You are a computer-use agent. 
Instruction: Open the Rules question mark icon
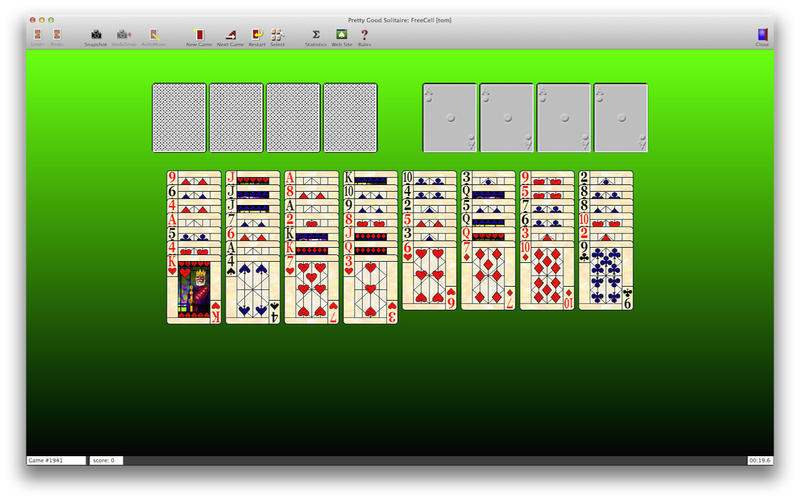pyautogui.click(x=364, y=37)
